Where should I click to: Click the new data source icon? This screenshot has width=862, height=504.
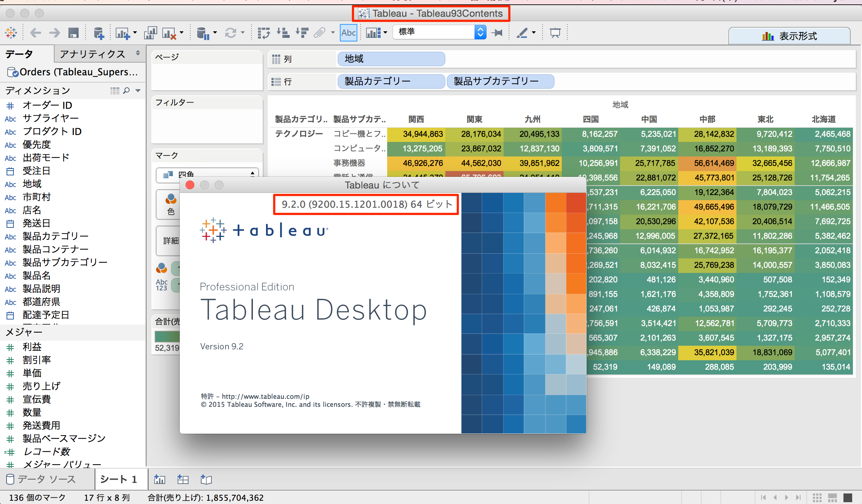[98, 33]
